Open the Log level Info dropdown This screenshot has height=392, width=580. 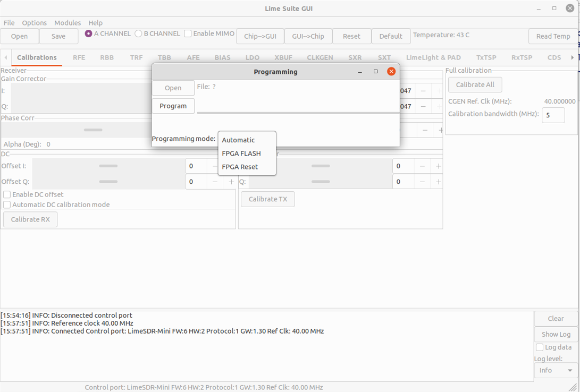[556, 370]
